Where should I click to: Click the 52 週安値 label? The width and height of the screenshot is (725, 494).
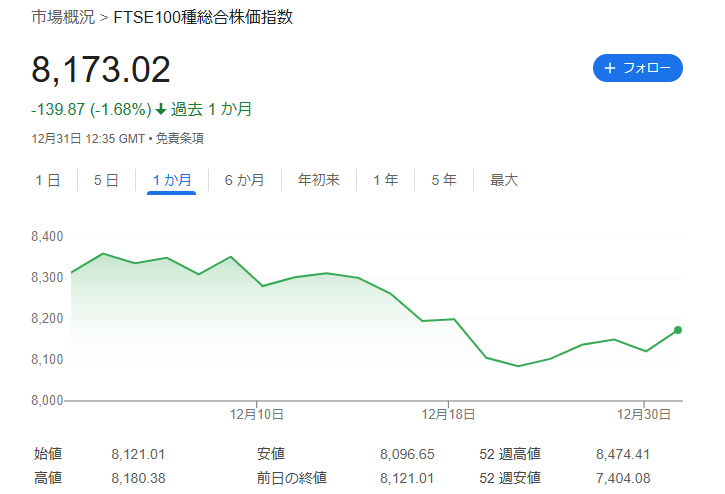click(x=510, y=478)
